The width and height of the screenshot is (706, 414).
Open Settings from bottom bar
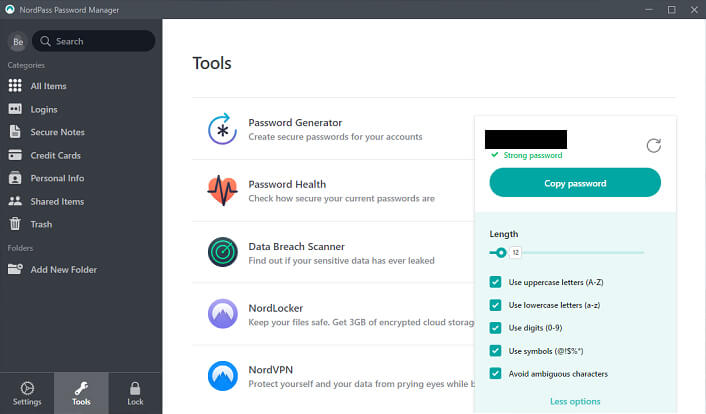point(27,393)
